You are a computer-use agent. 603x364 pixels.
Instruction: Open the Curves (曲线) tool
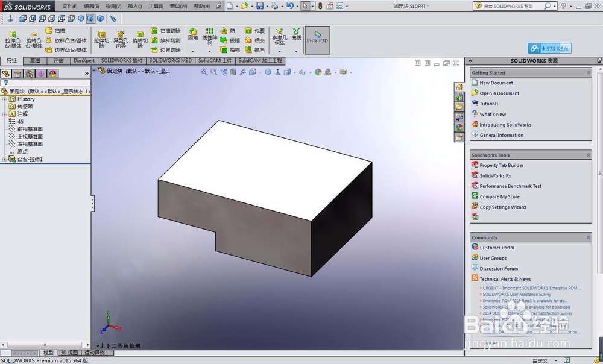[296, 34]
